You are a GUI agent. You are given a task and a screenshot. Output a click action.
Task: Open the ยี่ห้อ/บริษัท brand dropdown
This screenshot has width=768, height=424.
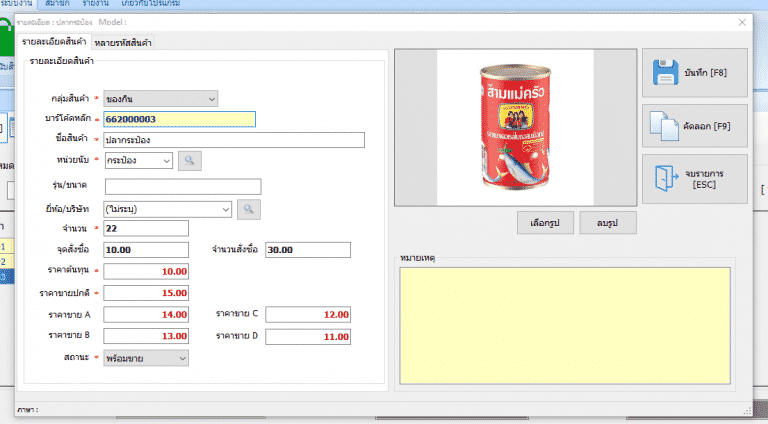pyautogui.click(x=225, y=209)
